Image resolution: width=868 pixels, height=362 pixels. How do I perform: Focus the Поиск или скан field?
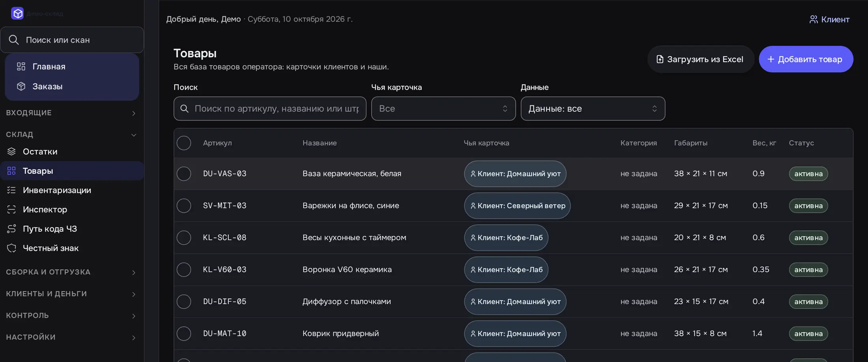tap(72, 40)
